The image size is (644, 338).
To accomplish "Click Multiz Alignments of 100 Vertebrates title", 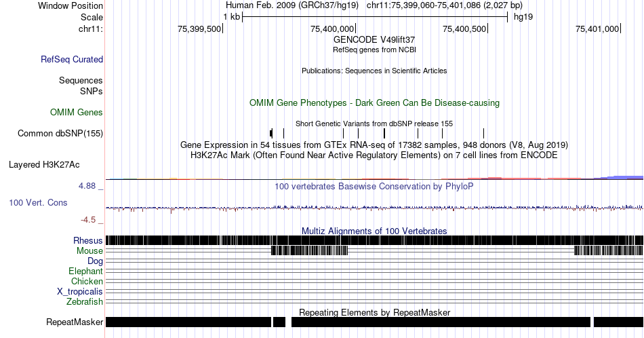I will (374, 231).
